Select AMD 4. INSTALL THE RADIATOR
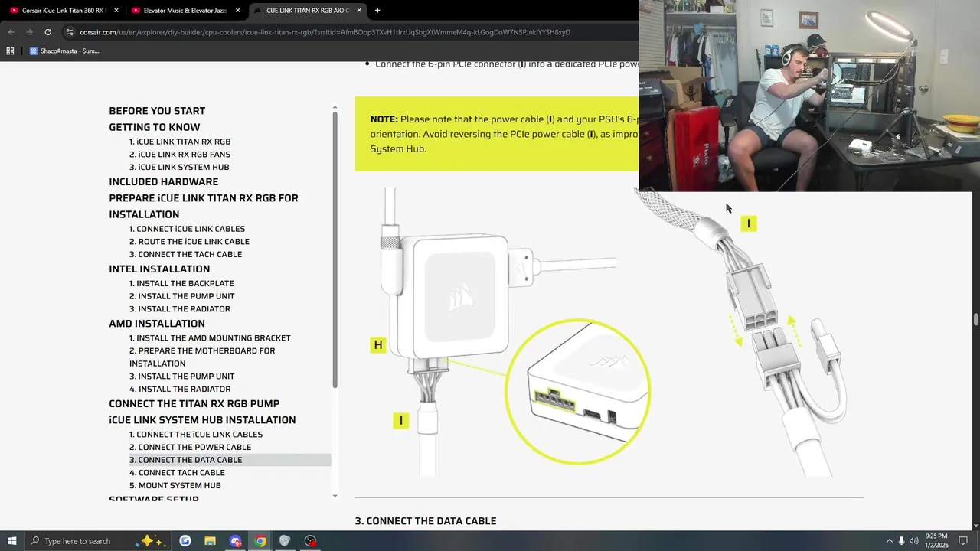 (x=180, y=389)
